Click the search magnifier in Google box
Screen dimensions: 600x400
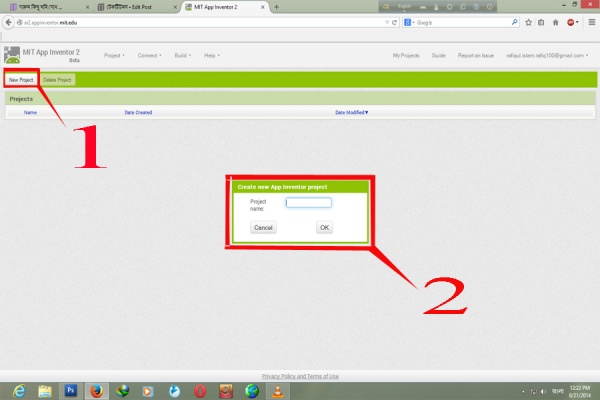[514, 23]
